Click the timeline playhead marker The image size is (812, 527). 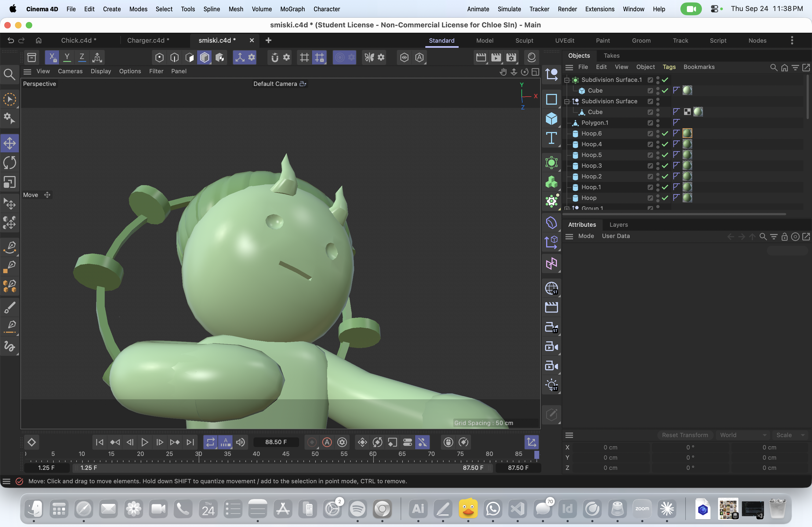coord(536,454)
